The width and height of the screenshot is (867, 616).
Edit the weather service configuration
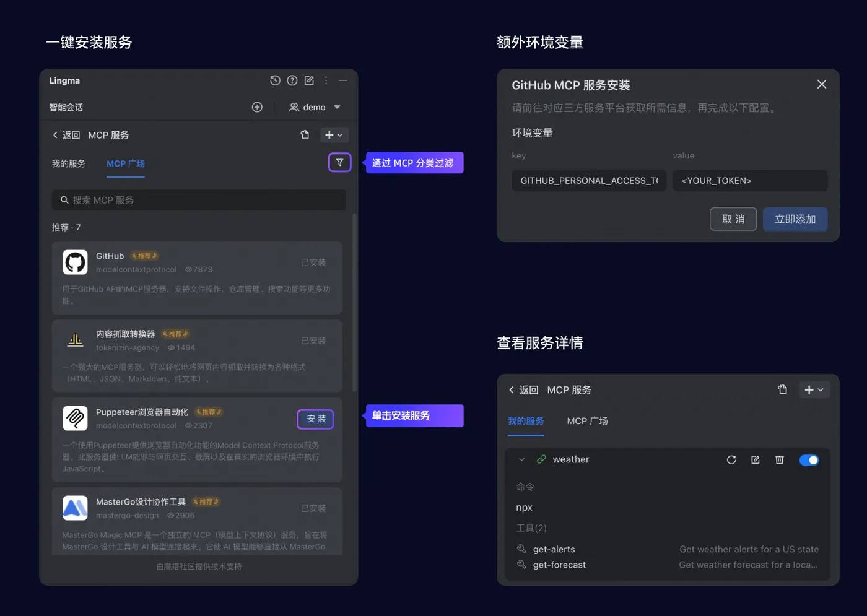point(756,460)
